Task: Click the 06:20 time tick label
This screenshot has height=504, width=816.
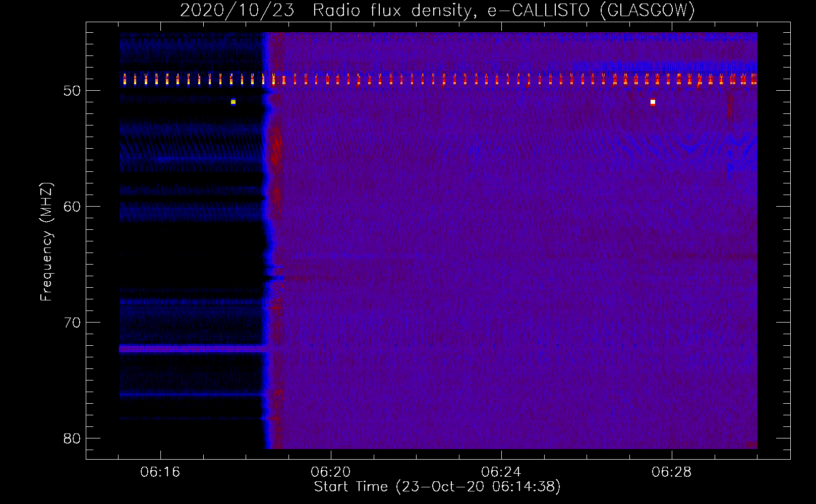Action: coord(331,472)
